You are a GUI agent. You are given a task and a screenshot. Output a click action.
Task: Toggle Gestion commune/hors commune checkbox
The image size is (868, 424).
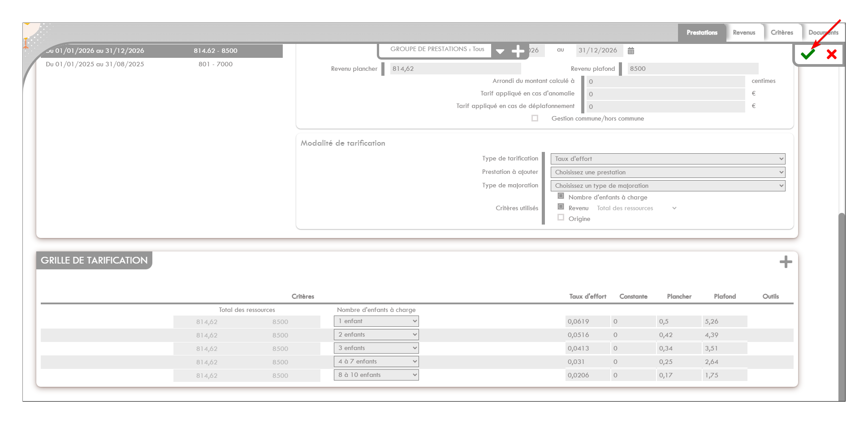pyautogui.click(x=535, y=118)
